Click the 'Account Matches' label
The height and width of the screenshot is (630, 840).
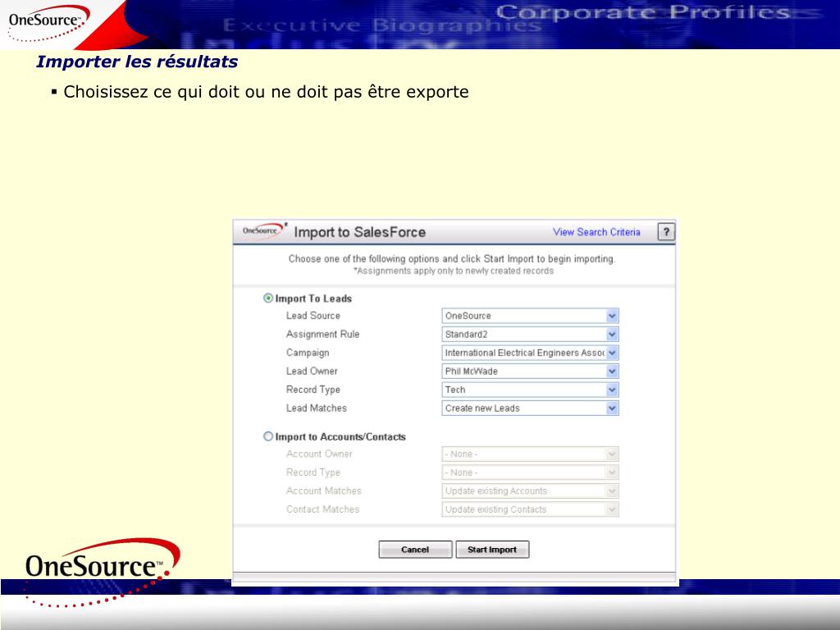pyautogui.click(x=323, y=491)
